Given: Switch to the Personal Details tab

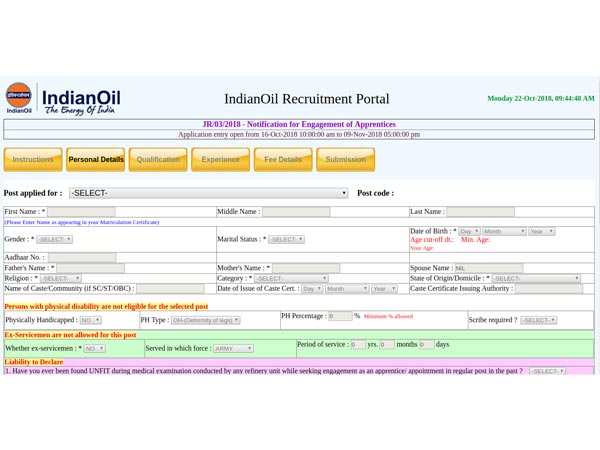Looking at the screenshot, I should [x=96, y=160].
